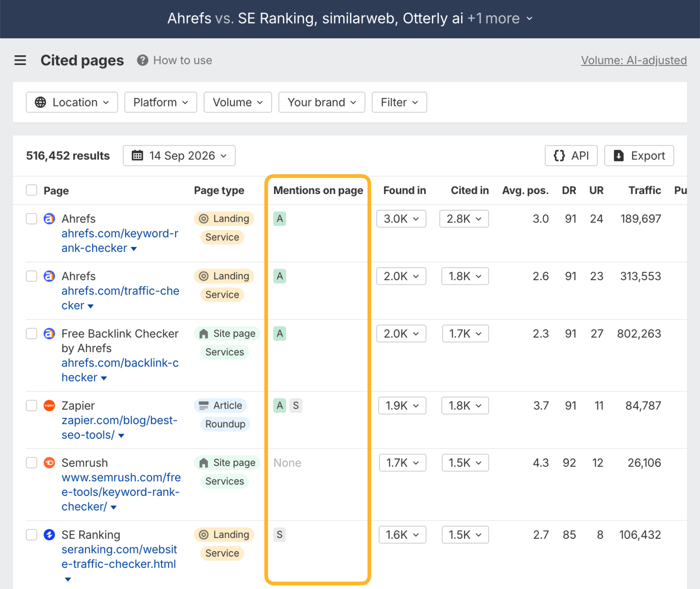Open the Location filter dropdown
700x589 pixels.
(x=72, y=102)
